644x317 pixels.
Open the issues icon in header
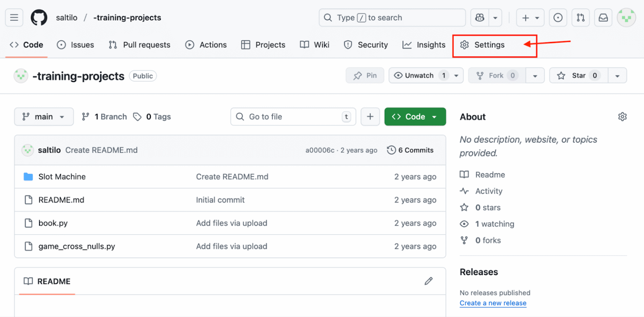pos(558,18)
